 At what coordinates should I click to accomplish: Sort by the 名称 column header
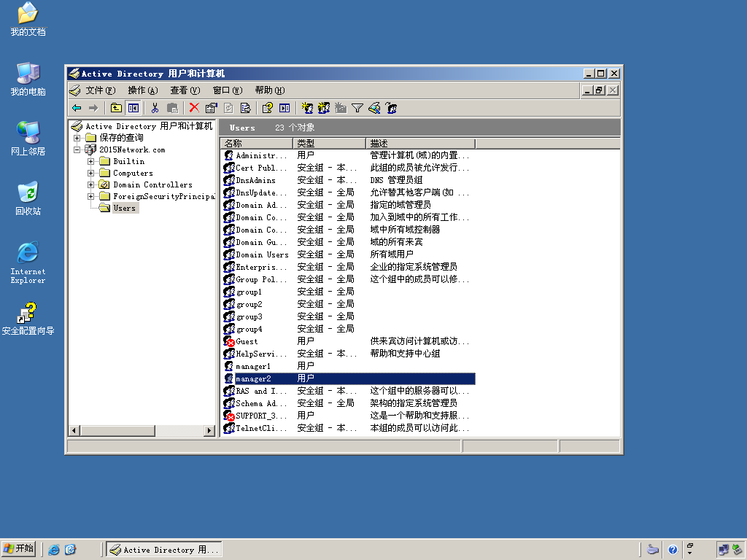257,144
